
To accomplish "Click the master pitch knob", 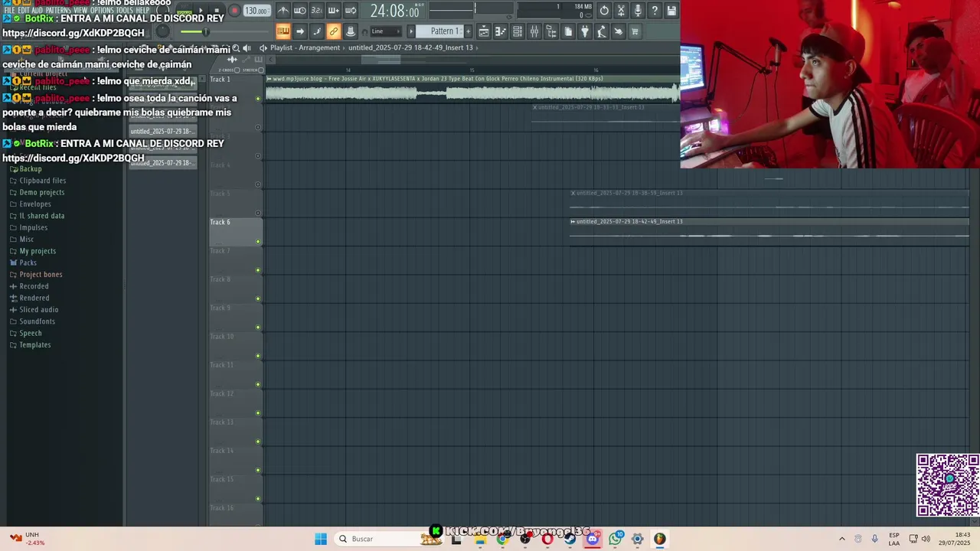I will point(163,31).
